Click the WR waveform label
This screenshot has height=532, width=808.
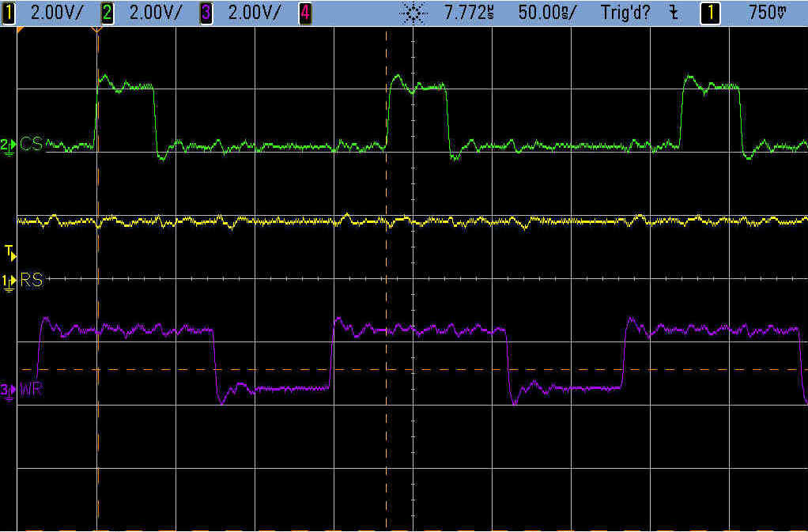[32, 390]
